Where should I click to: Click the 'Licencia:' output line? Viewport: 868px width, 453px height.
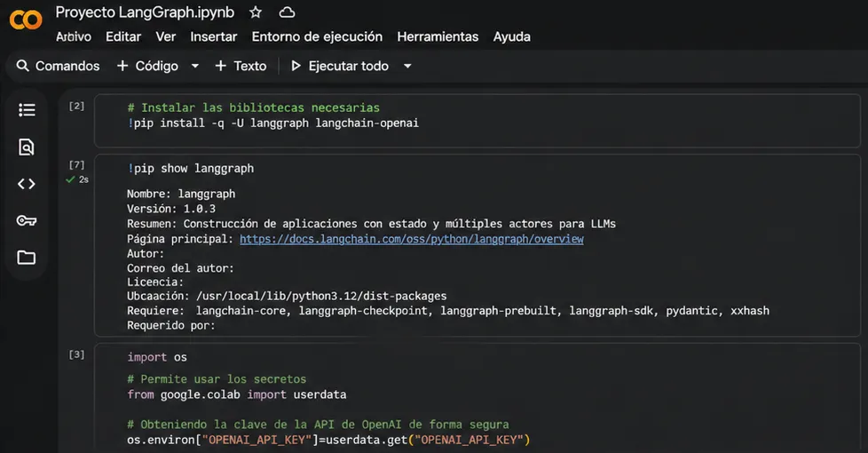pyautogui.click(x=155, y=282)
